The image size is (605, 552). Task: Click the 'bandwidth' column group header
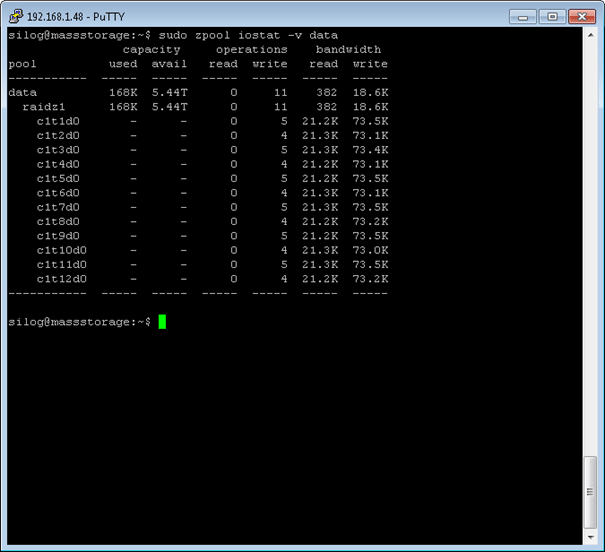coord(348,50)
